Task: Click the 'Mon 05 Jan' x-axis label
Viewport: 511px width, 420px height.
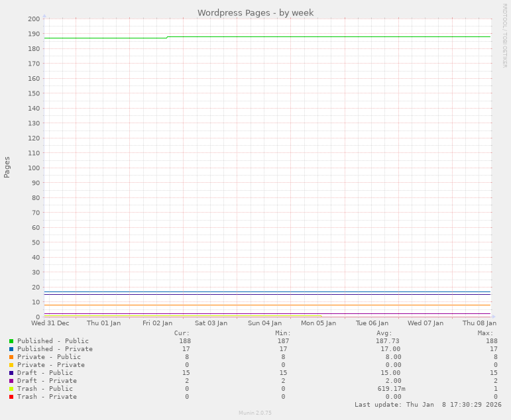Action: tap(318, 323)
